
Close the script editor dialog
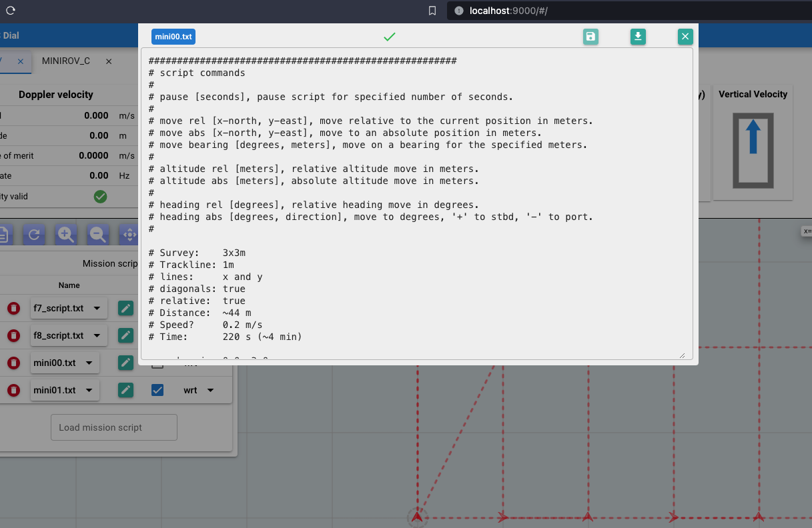tap(685, 37)
